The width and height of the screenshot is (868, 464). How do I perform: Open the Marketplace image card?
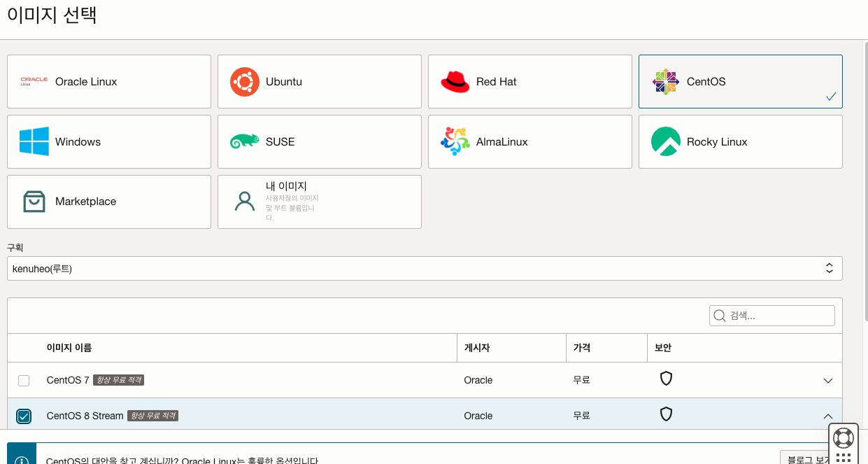109,202
